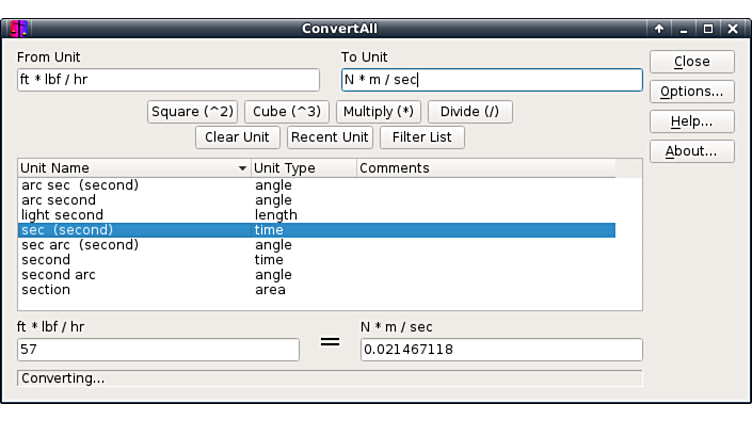The height and width of the screenshot is (423, 752).
Task: Click the From Unit text field
Action: pyautogui.click(x=168, y=80)
